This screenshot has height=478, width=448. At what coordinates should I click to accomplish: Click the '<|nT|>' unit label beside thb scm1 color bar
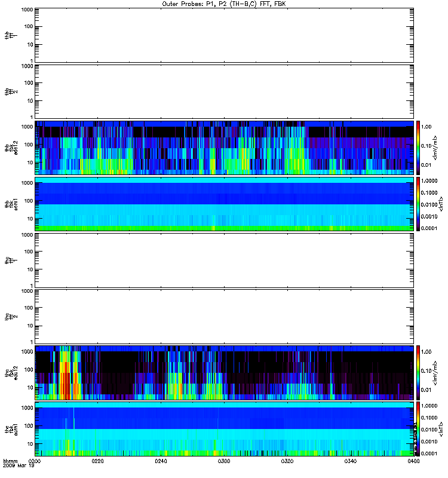pyautogui.click(x=441, y=204)
